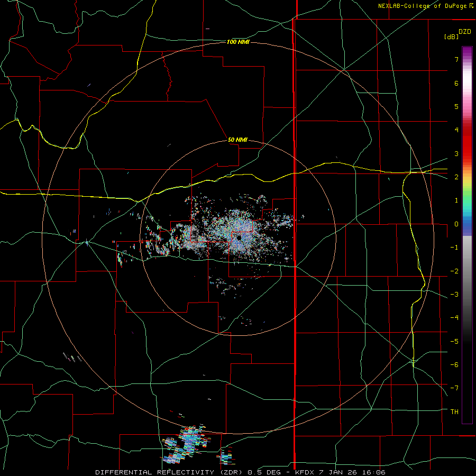Screen dimensions: 476x476
Task: Click the -4 value on the color scale
Action: 454,318
